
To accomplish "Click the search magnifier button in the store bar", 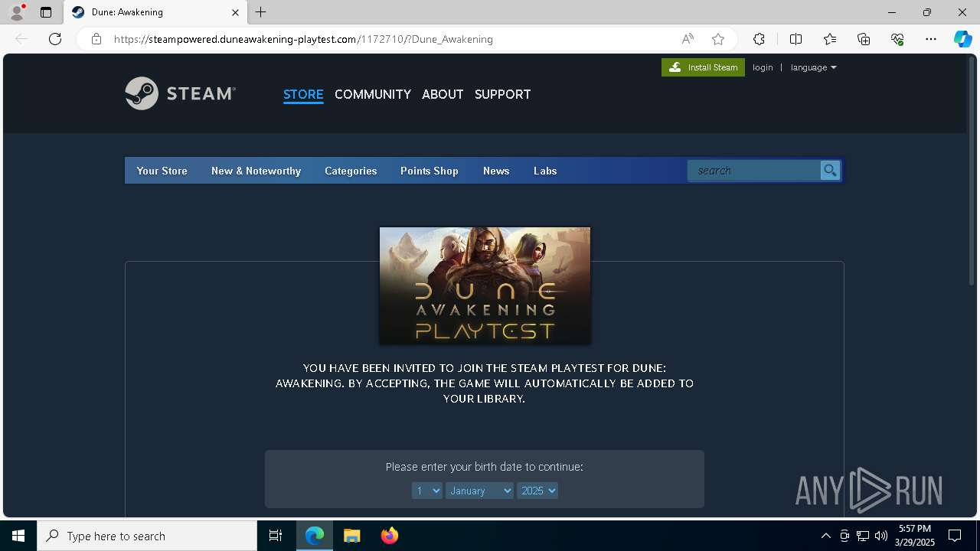I will click(830, 171).
